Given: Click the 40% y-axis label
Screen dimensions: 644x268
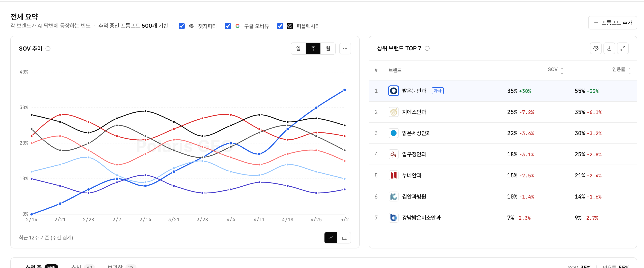Looking at the screenshot, I should click(24, 72).
